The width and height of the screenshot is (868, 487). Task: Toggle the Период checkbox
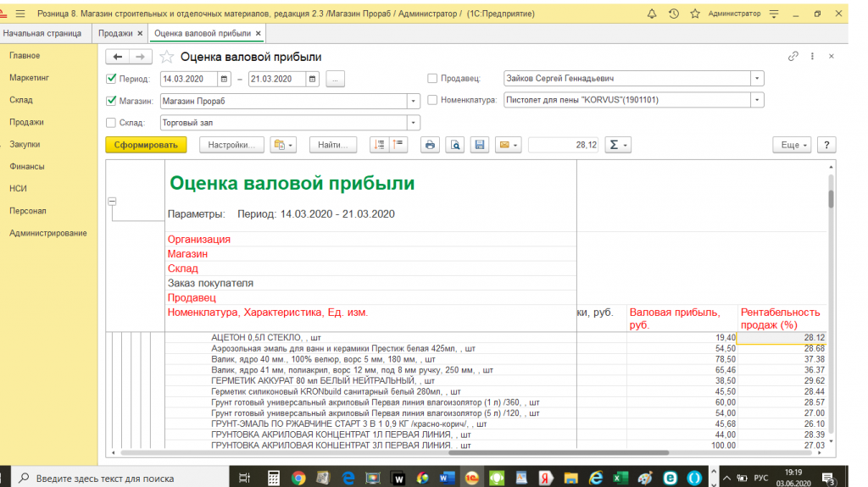pos(111,79)
